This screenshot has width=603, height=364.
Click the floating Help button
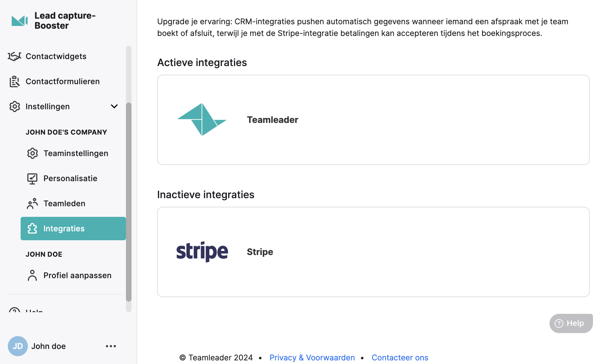(x=571, y=323)
